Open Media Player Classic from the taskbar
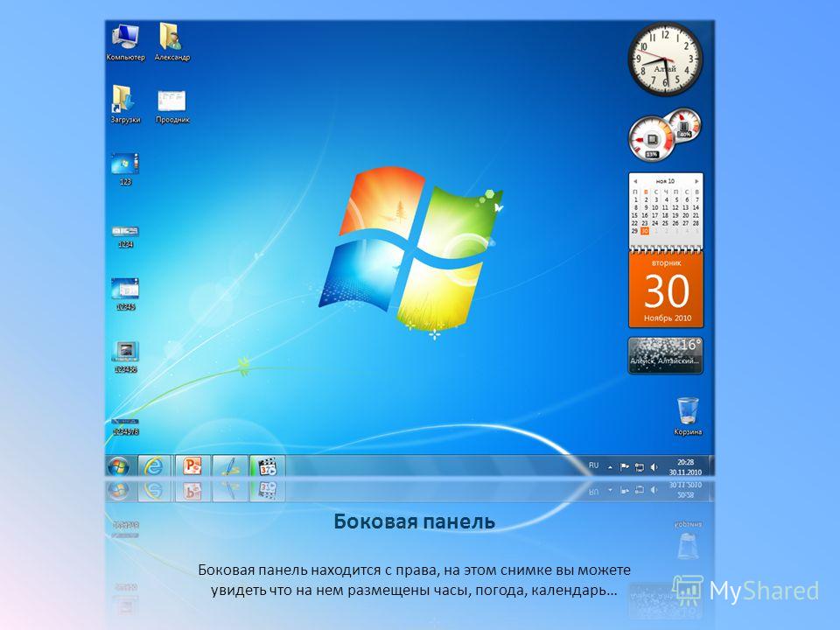This screenshot has height=630, width=840. [x=268, y=466]
